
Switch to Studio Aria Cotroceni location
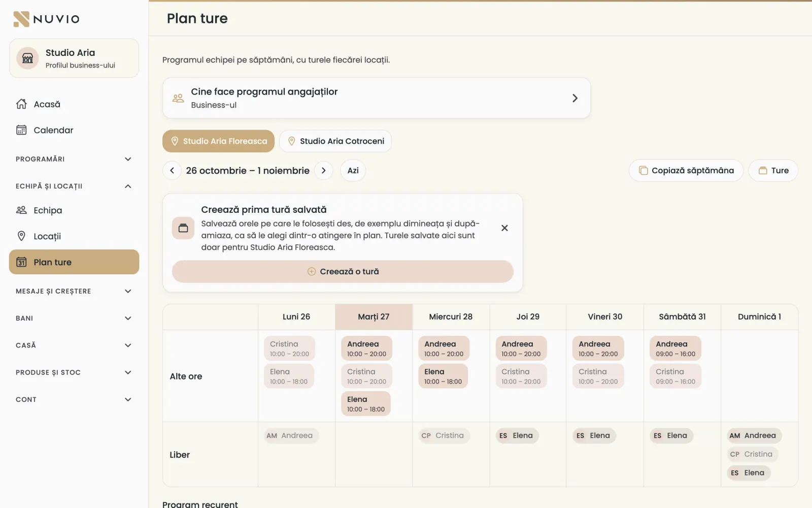tap(335, 141)
